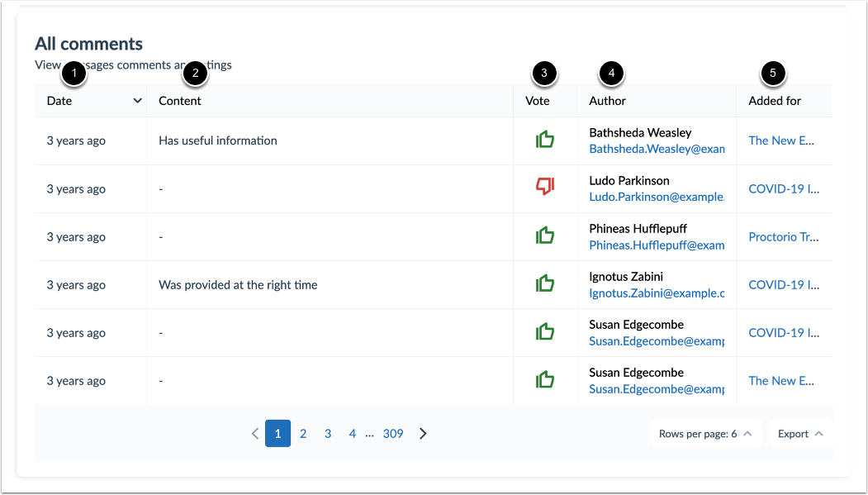Toggle Date column sort arrow
Viewport: 868px width, 495px height.
[x=137, y=101]
